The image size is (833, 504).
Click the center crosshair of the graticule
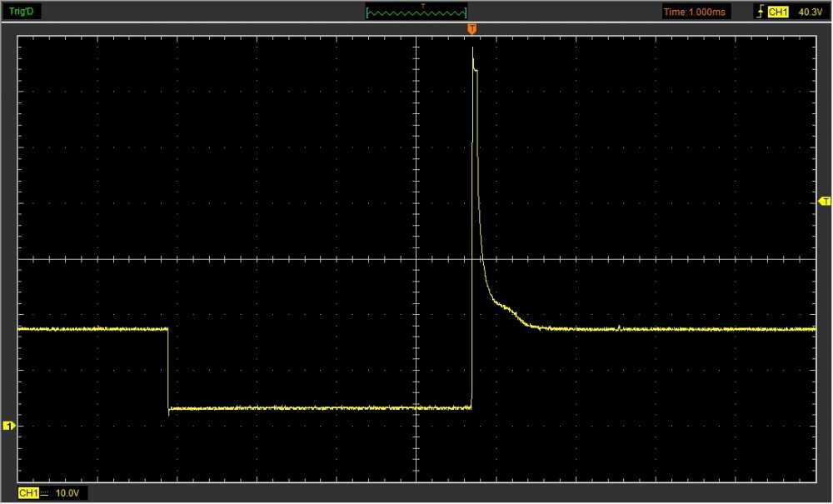416,259
